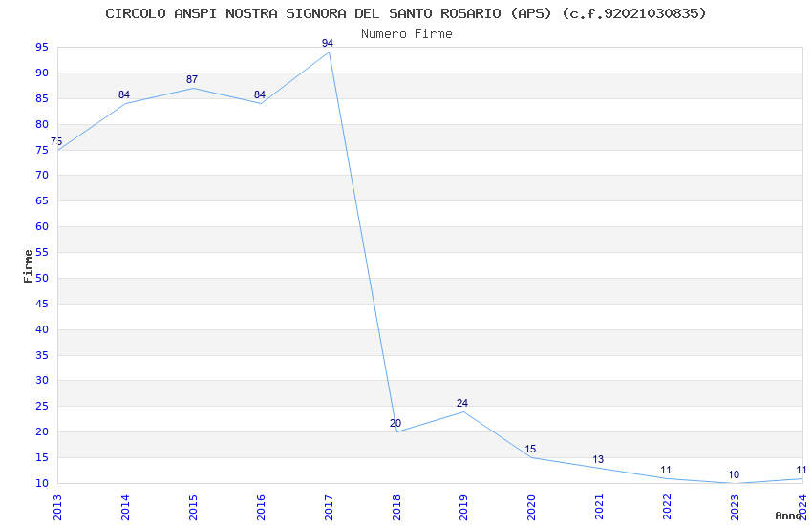This screenshot has height=525, width=812.
Task: Select the data point labeled 94
Action: (x=328, y=44)
